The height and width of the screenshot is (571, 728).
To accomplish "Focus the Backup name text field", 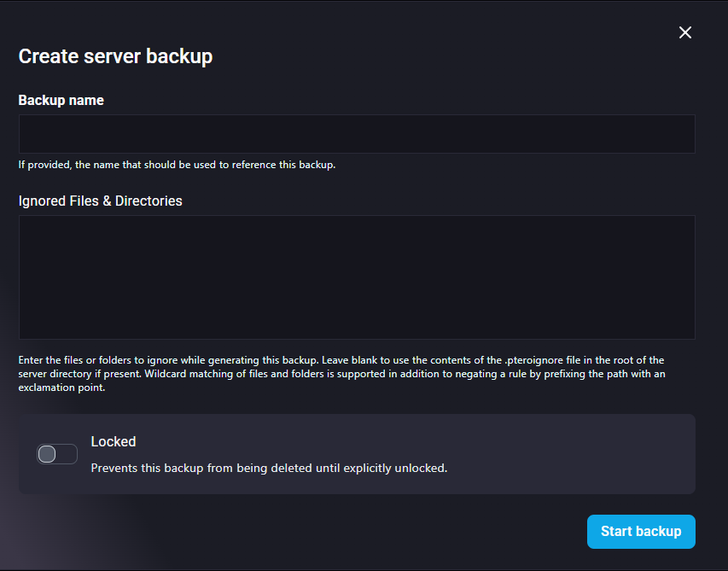I will pos(357,134).
